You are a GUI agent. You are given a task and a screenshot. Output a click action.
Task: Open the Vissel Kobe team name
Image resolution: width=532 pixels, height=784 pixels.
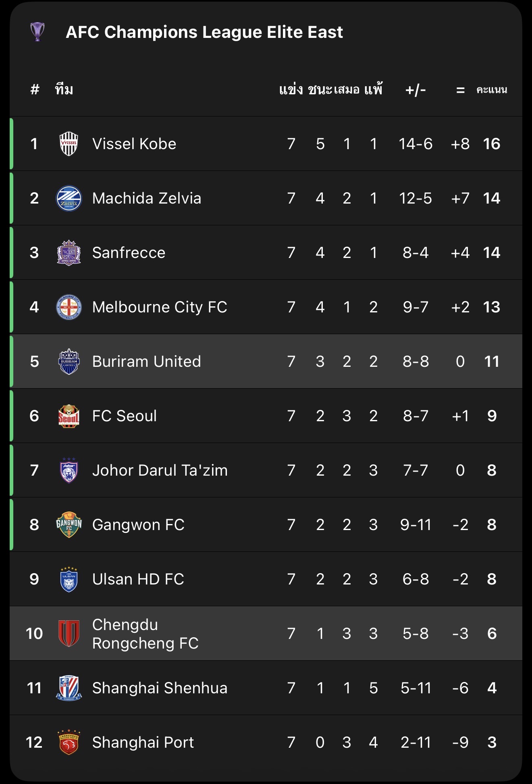(x=134, y=144)
